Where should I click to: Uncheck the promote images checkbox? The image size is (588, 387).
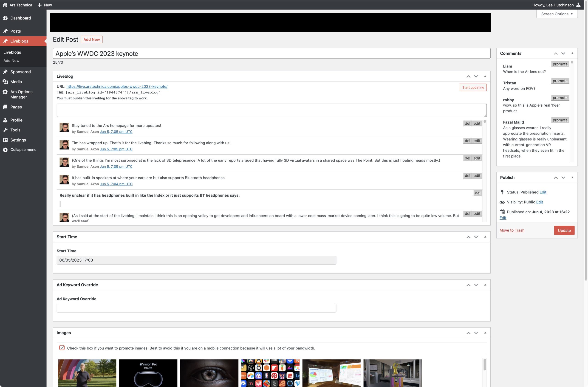click(62, 348)
